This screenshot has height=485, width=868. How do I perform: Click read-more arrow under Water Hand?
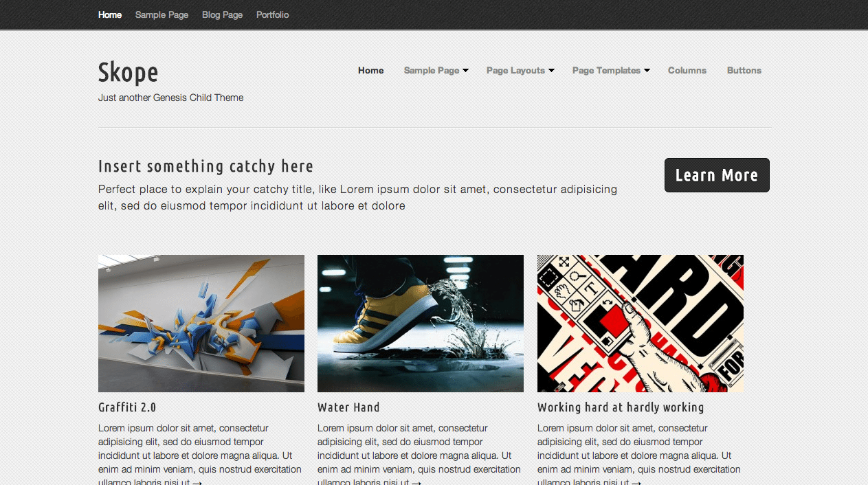coord(416,482)
